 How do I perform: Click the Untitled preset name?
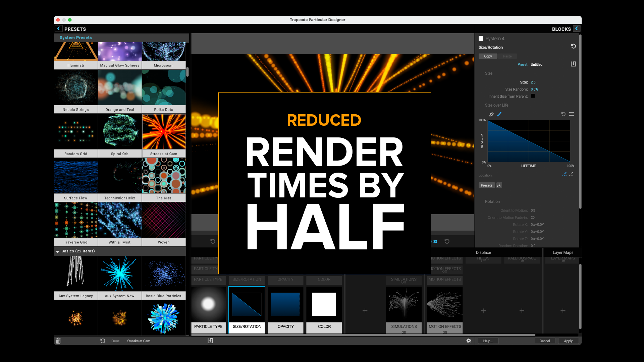[x=536, y=64]
